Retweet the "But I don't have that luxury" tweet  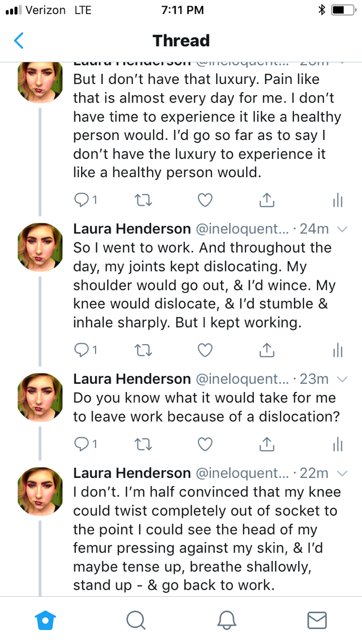coord(144,200)
